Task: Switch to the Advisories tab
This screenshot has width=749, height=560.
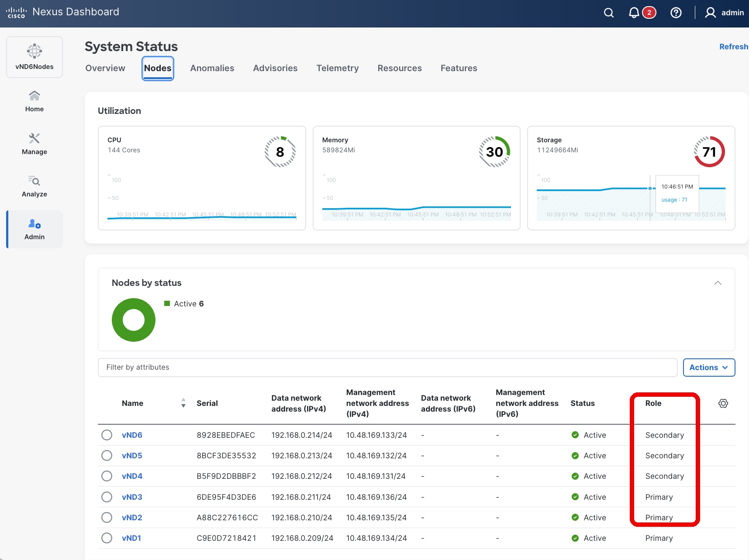Action: click(275, 68)
